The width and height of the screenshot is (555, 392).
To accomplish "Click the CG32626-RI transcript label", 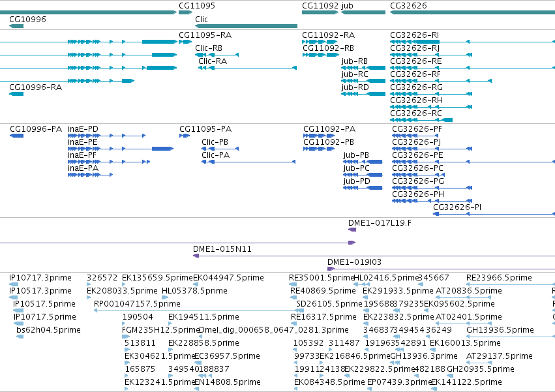I will 415,35.
